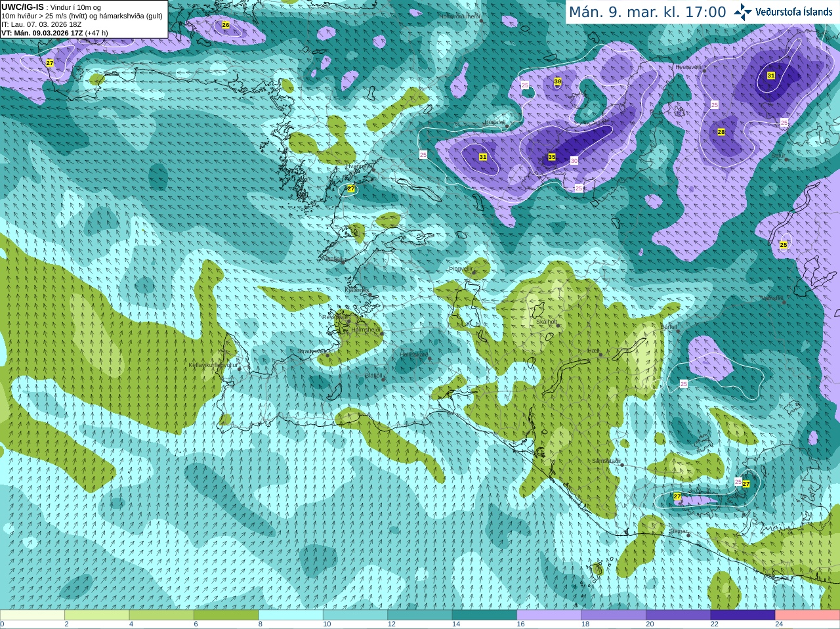840x629 pixels.
Task: Click the Veðurstofa Íslands logo icon
Action: click(x=743, y=12)
